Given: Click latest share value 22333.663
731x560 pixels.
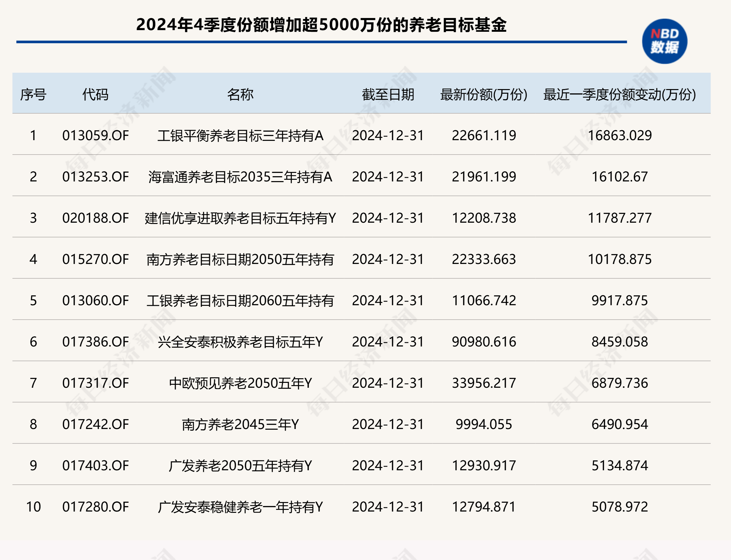Looking at the screenshot, I should pyautogui.click(x=484, y=260).
